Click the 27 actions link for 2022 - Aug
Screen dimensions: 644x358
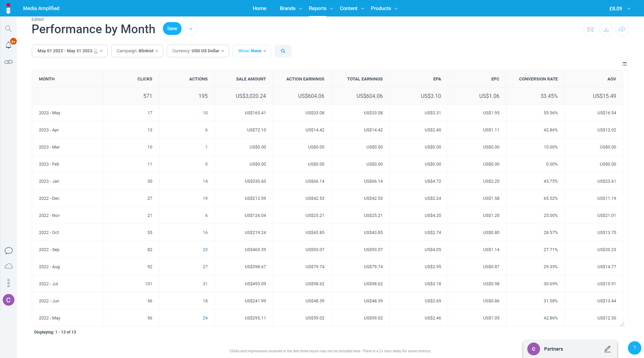tap(205, 267)
